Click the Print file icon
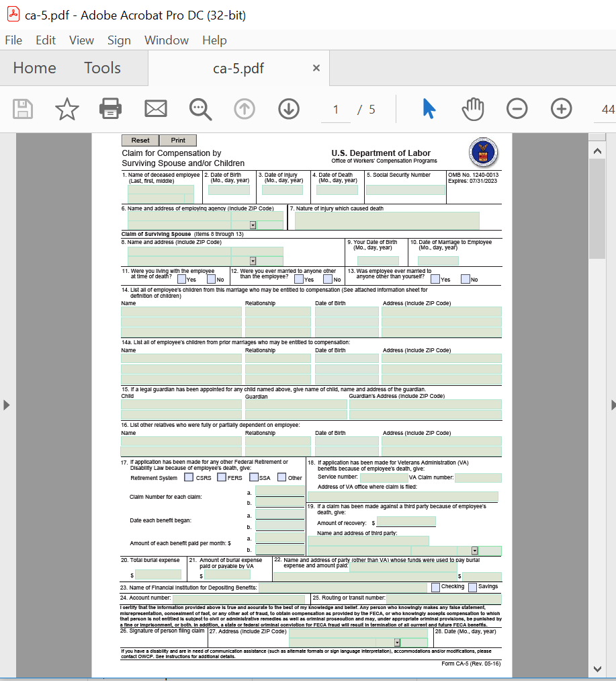Image resolution: width=616 pixels, height=681 pixels. coord(110,108)
